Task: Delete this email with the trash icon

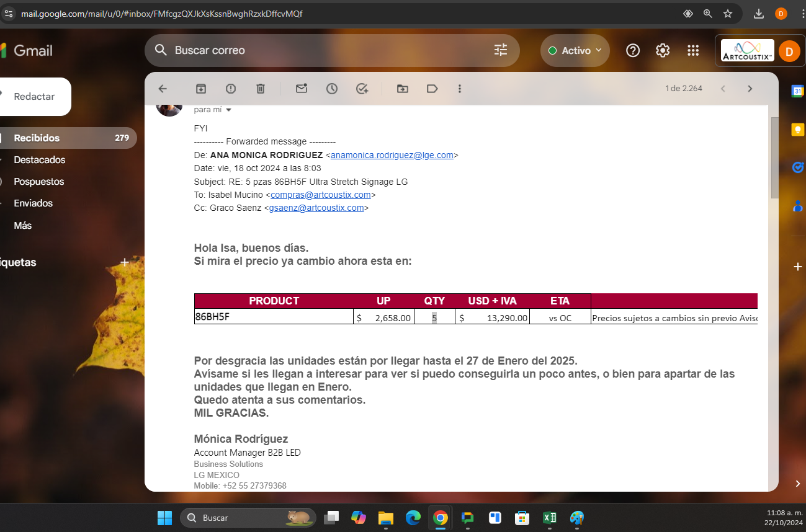Action: pyautogui.click(x=261, y=89)
